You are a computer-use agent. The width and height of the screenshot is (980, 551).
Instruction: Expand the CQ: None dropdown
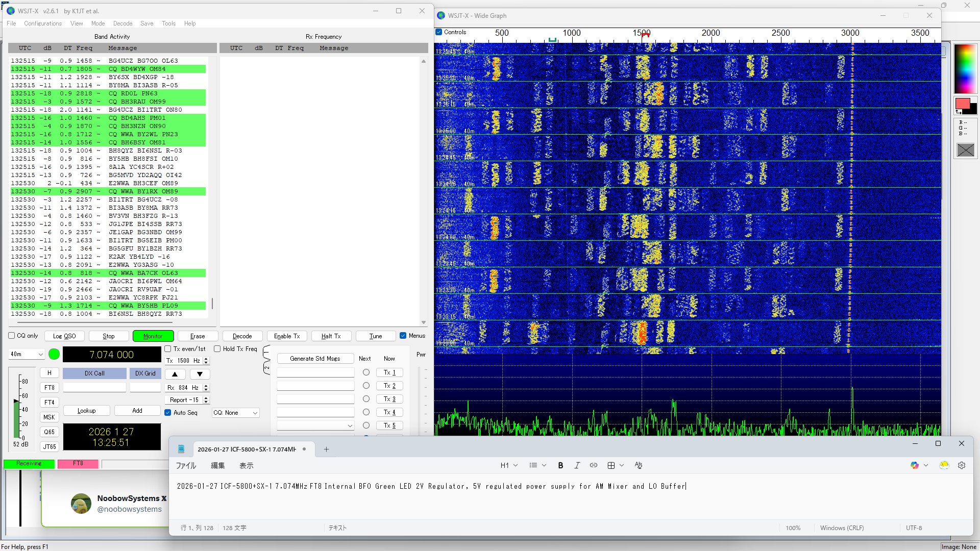(235, 413)
